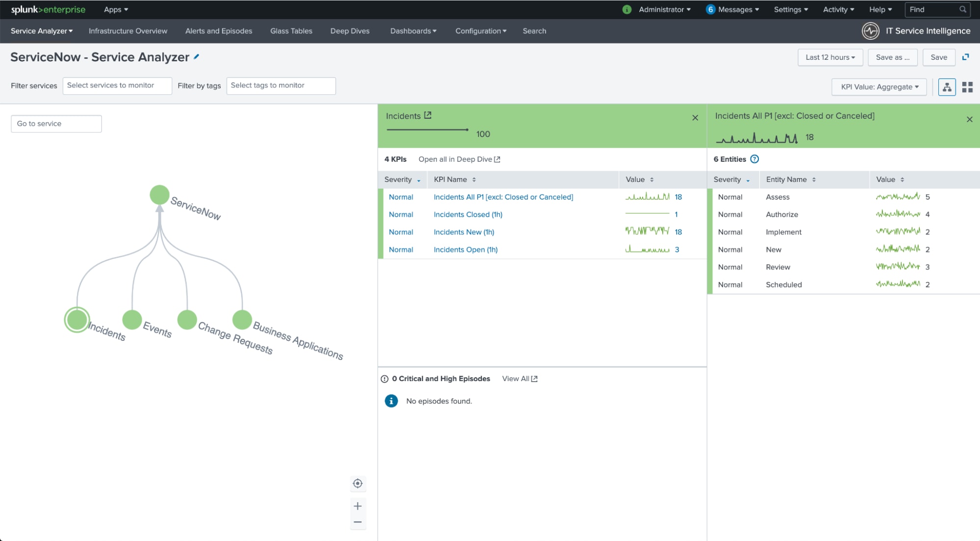The width and height of the screenshot is (980, 541).
Task: Click the Find search field
Action: [937, 9]
